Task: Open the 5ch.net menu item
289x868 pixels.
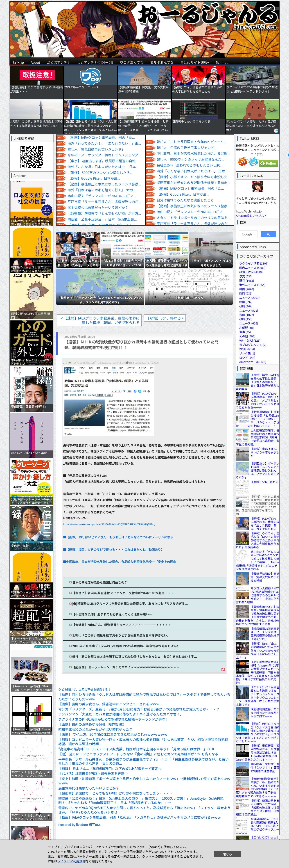Action: [221, 62]
